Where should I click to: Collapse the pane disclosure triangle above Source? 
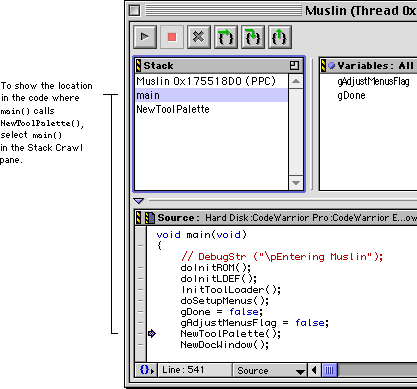click(x=138, y=201)
